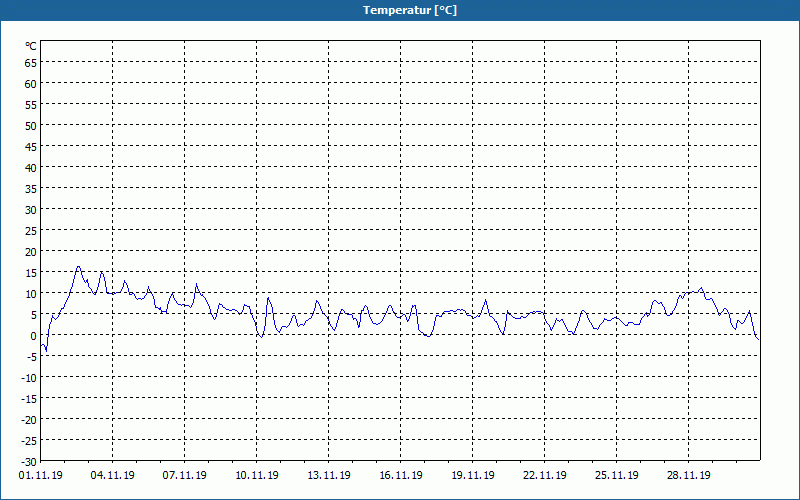
Task: Select the 20 axis label
Action: coord(31,252)
